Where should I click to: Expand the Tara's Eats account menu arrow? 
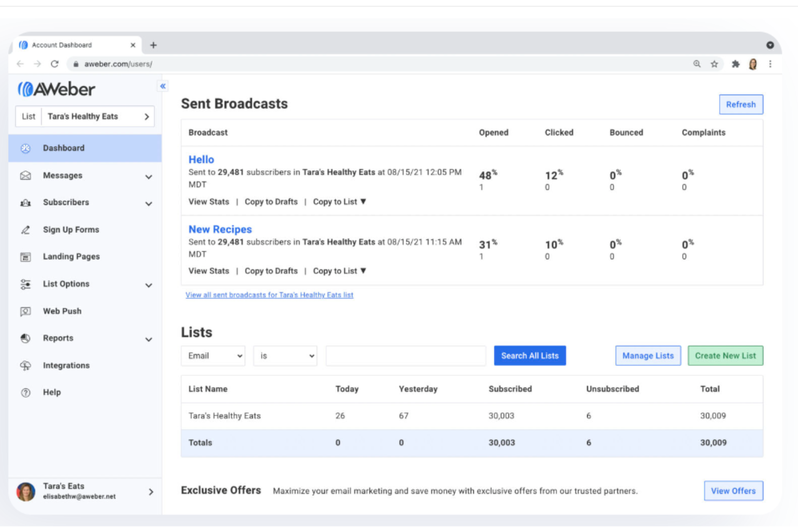151,492
